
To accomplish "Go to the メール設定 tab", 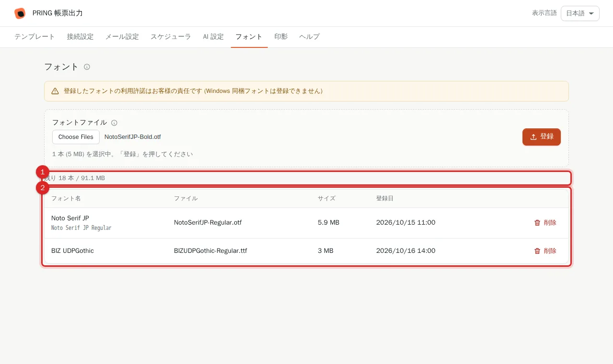I will [x=122, y=37].
